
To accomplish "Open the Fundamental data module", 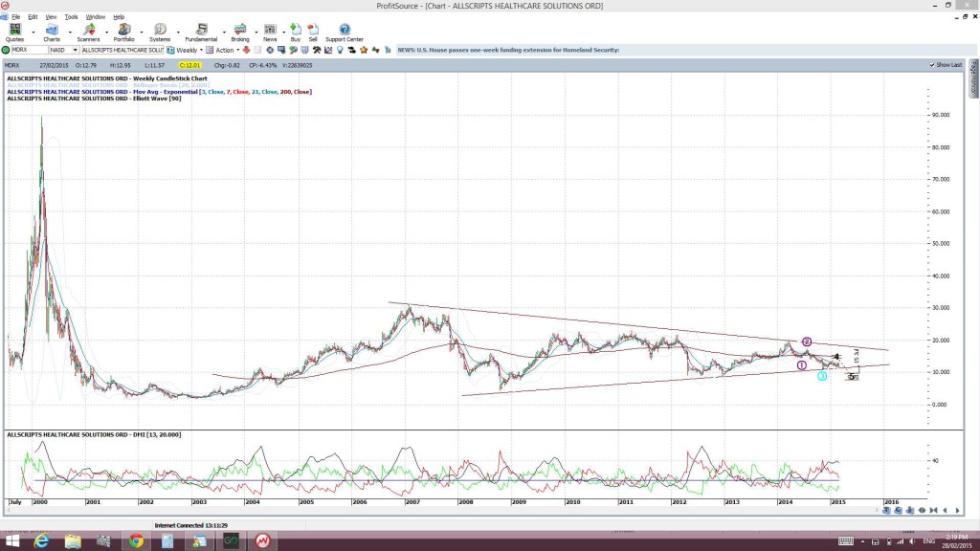I will (201, 33).
